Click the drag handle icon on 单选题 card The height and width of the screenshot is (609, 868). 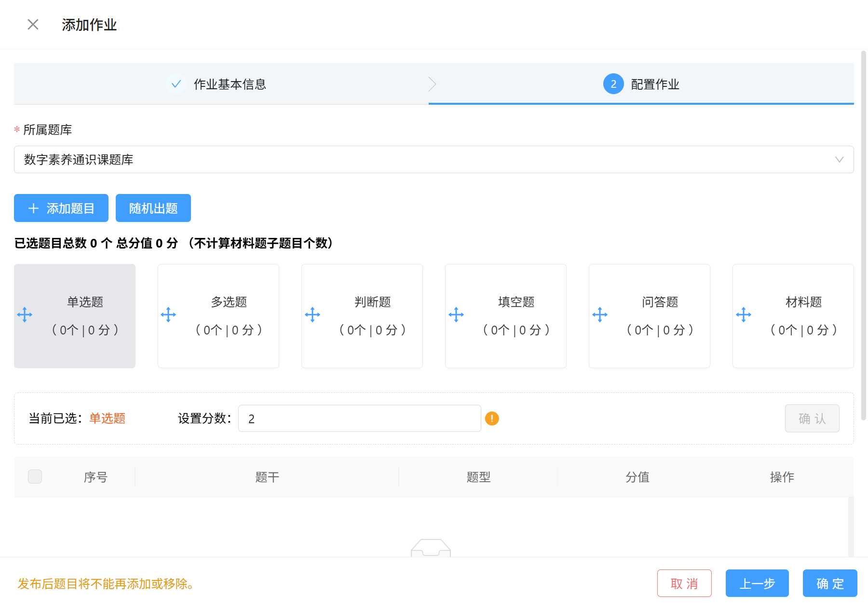click(x=25, y=315)
